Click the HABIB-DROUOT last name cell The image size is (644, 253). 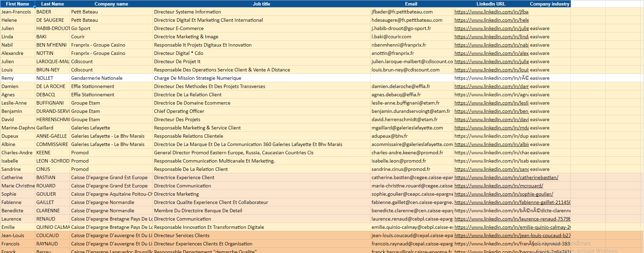[52, 28]
